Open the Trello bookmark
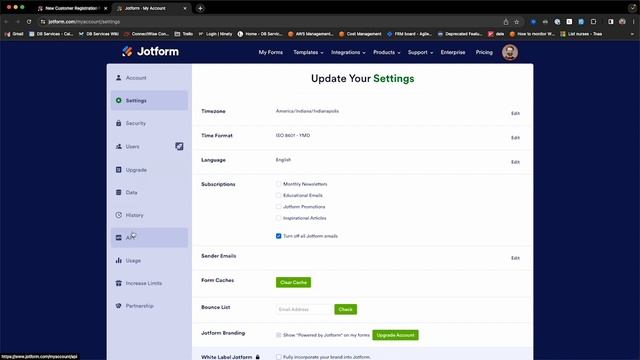The image size is (640, 360). coord(184,34)
